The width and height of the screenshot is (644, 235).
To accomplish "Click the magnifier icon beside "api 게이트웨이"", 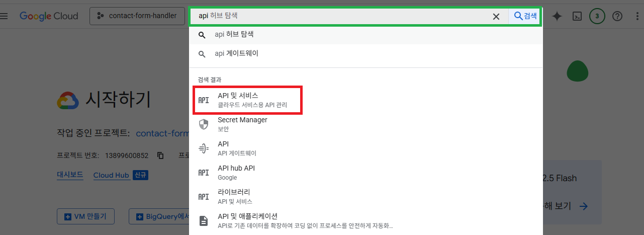I will click(x=202, y=54).
